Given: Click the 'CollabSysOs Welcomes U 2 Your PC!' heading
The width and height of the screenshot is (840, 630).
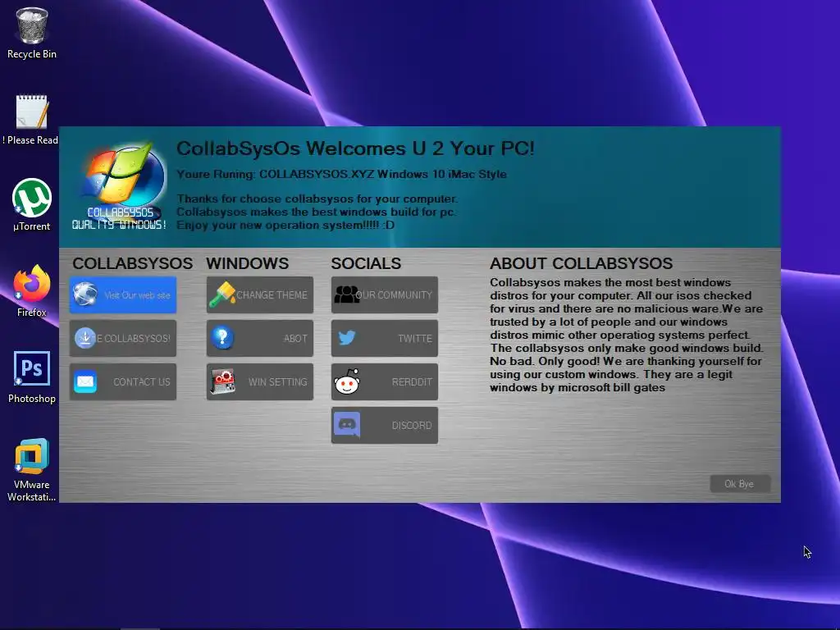Looking at the screenshot, I should tap(355, 148).
